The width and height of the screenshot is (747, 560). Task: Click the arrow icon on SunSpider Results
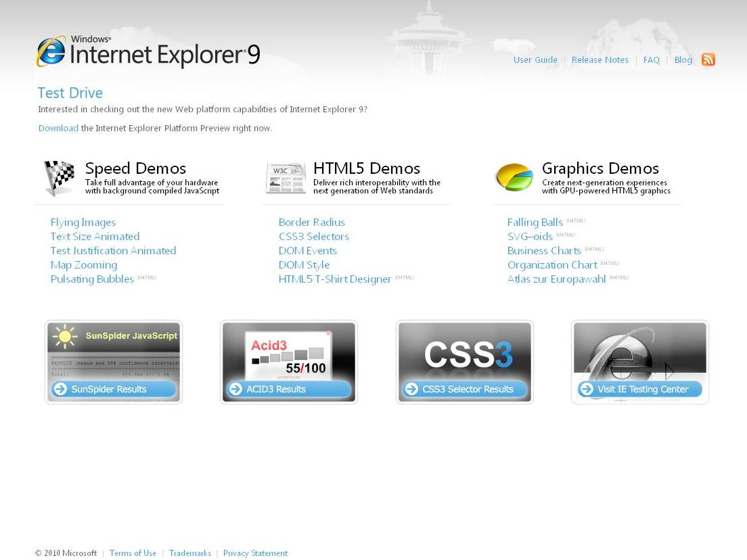tap(60, 389)
